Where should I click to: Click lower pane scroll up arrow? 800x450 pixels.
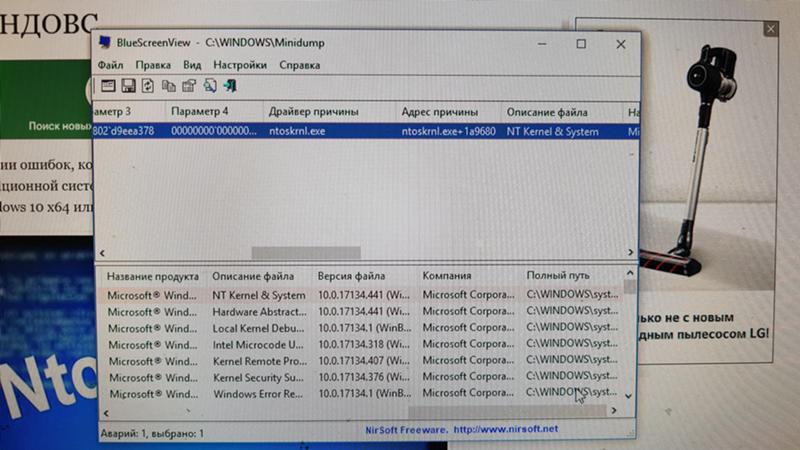tap(630, 273)
